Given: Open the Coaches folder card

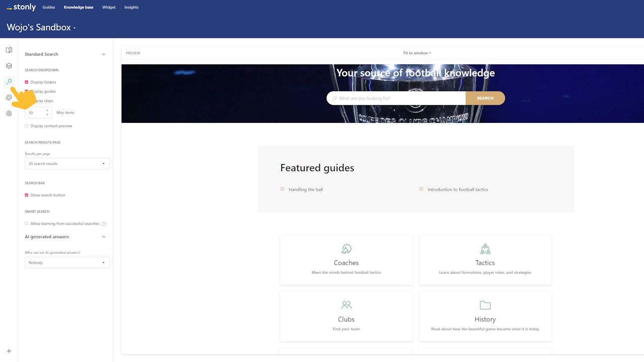Looking at the screenshot, I should point(346,260).
